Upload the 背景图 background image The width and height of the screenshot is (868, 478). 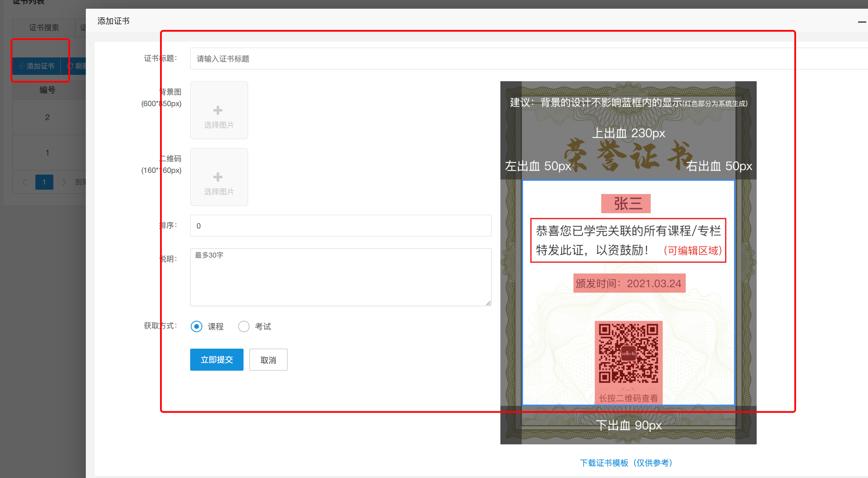click(x=219, y=110)
